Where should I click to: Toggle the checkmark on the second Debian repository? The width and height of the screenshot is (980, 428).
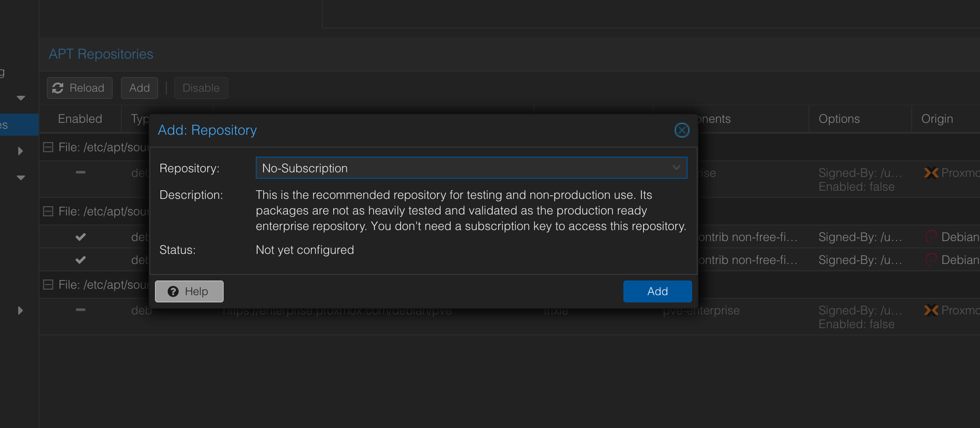pos(80,260)
